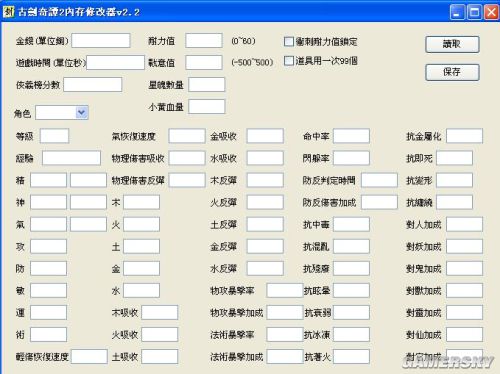
Task: Click the 防反傷害加成 field
Action: coord(379,202)
